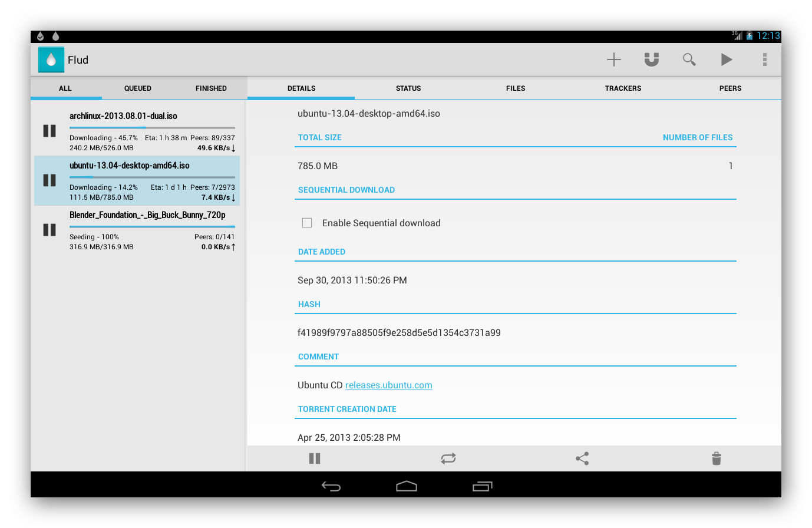Open the releases.ubuntu.com link
This screenshot has width=812, height=528.
pos(389,385)
